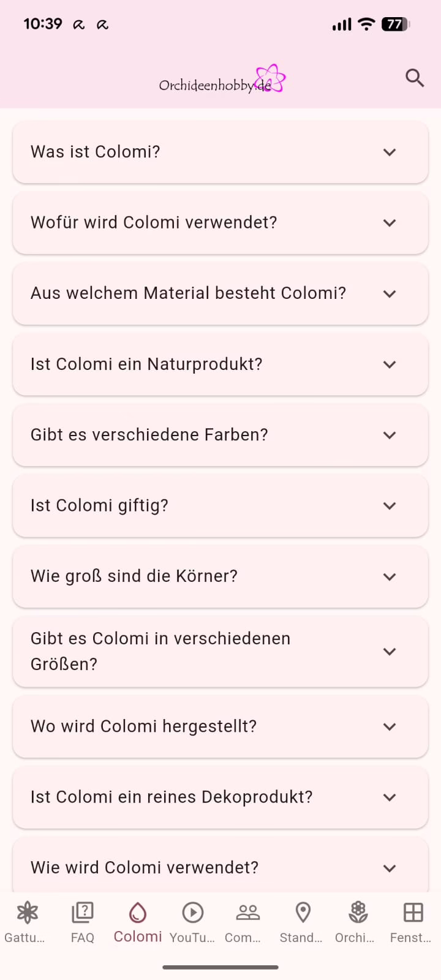Select the Colomi tab label
The height and width of the screenshot is (980, 441).
[x=138, y=937]
